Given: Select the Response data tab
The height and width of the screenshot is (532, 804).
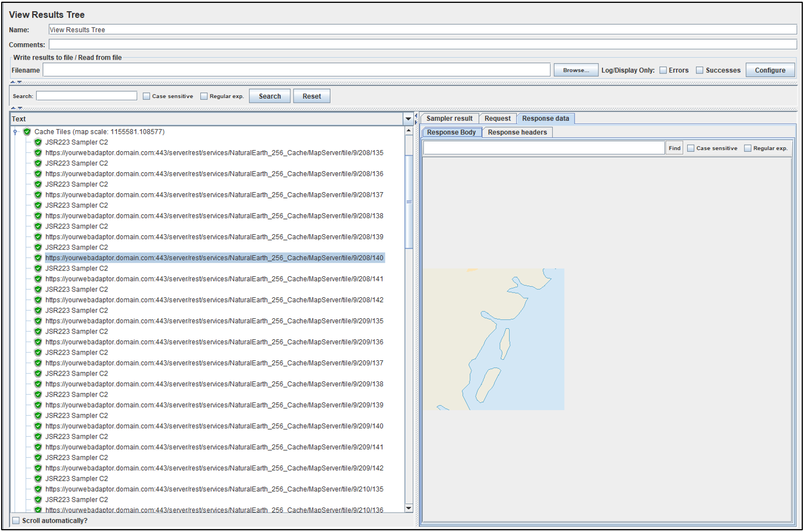Looking at the screenshot, I should pyautogui.click(x=545, y=119).
